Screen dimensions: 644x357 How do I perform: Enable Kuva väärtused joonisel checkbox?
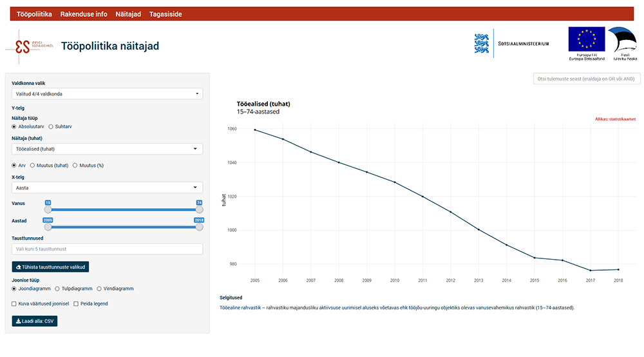(x=14, y=304)
